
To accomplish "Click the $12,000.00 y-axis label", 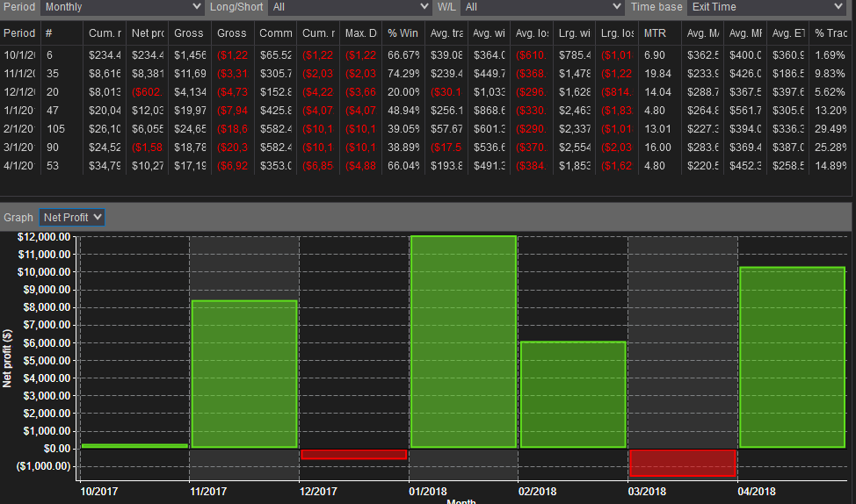I will click(x=44, y=237).
